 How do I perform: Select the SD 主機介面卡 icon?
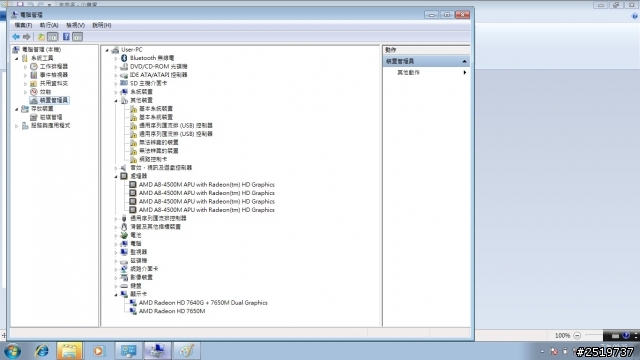[x=124, y=83]
